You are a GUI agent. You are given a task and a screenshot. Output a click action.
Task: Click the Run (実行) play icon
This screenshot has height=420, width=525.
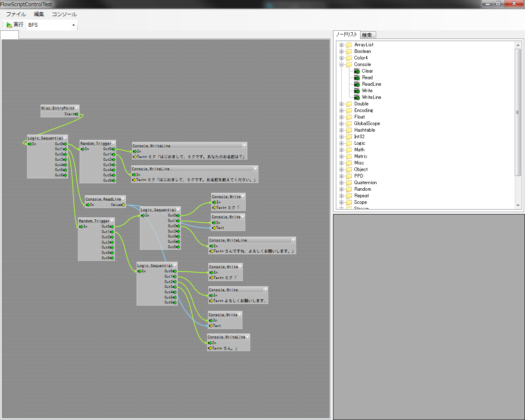[9, 25]
